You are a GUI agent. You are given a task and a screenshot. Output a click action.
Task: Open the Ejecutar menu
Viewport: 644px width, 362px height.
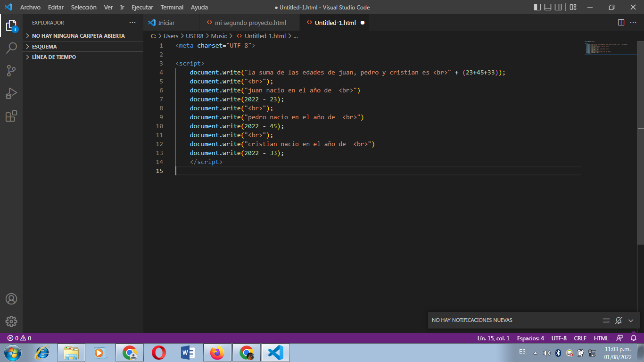142,8
